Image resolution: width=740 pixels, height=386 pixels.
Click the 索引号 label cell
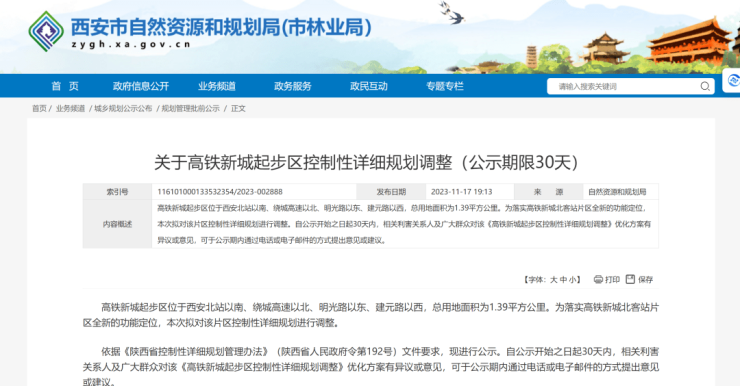click(118, 192)
